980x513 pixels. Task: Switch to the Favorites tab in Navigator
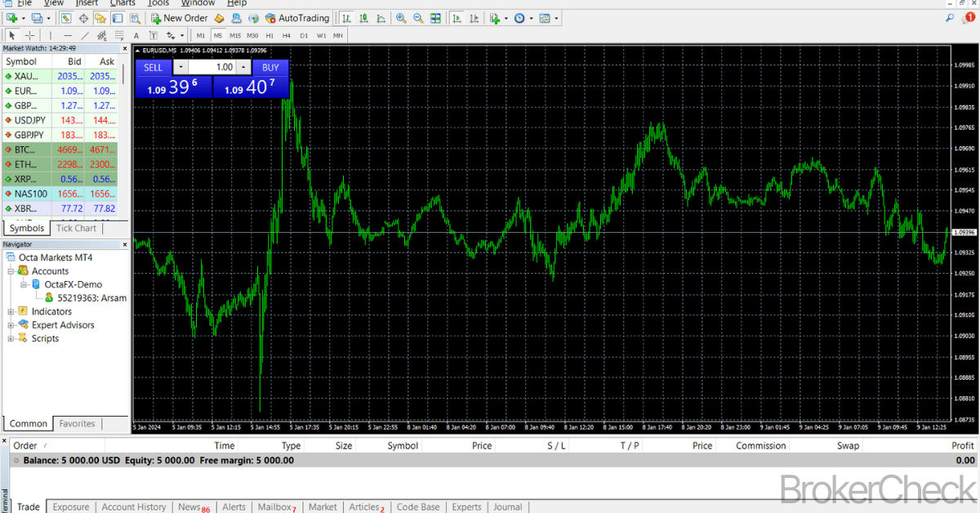pyautogui.click(x=77, y=423)
